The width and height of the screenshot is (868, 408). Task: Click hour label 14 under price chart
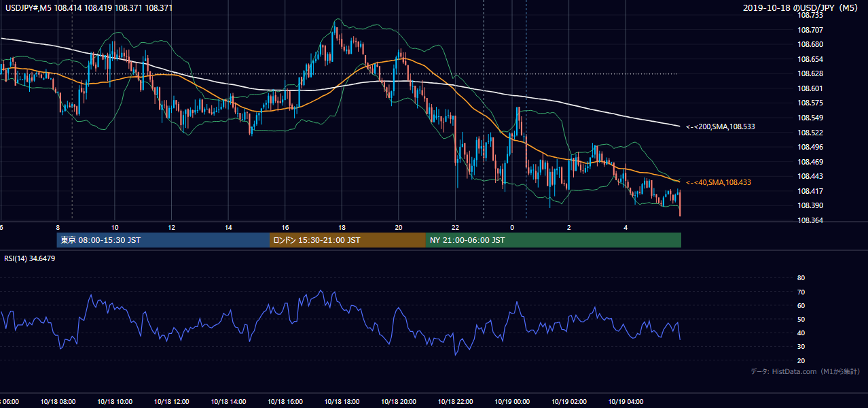[229, 228]
